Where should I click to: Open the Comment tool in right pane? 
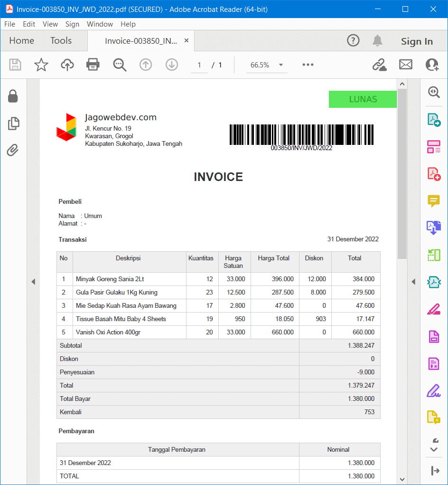click(434, 201)
